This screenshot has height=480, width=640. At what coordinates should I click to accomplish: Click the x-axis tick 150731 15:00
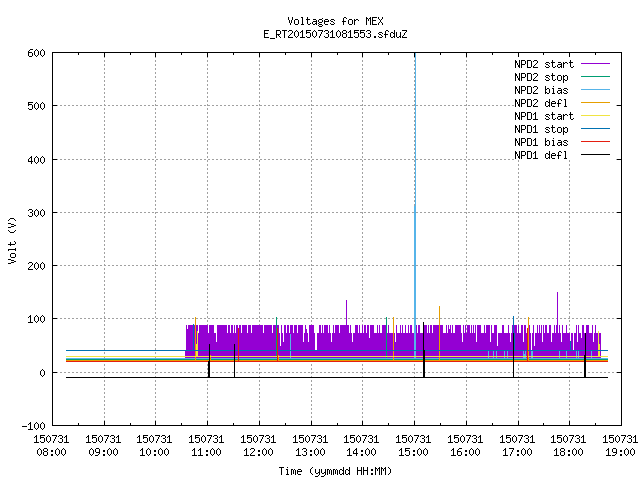tap(413, 446)
